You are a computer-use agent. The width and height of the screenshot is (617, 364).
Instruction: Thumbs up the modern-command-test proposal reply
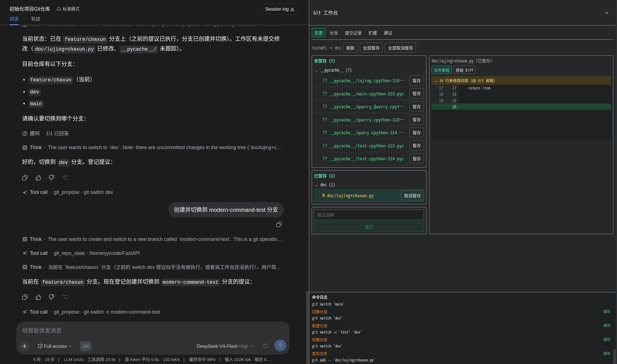pos(38,297)
